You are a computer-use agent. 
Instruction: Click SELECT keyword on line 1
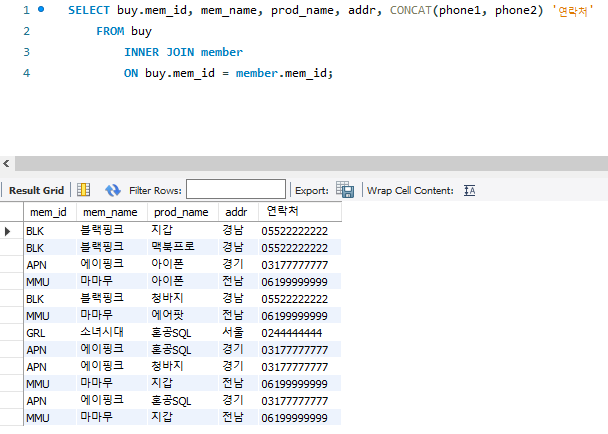89,10
